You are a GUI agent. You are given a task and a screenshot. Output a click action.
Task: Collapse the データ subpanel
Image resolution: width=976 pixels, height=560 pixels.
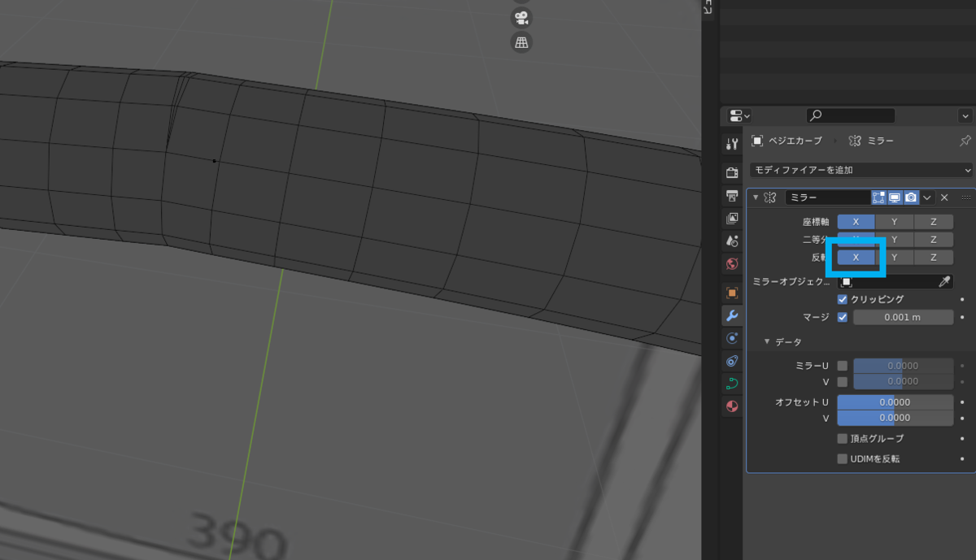coord(767,342)
